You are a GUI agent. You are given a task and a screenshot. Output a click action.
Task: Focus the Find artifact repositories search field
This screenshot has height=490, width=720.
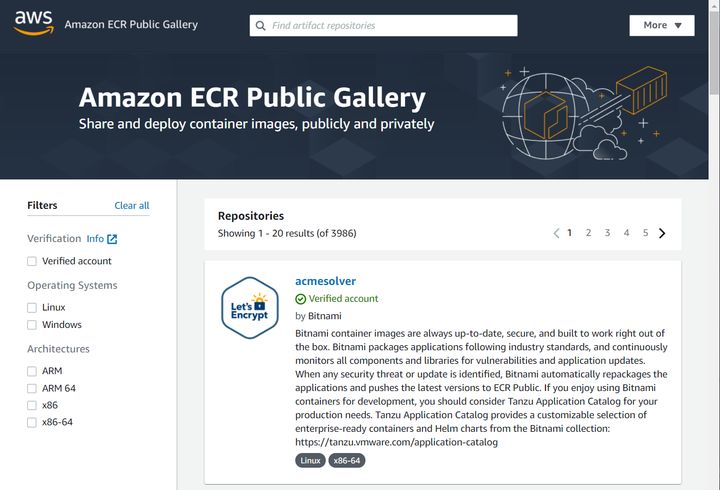click(x=383, y=26)
